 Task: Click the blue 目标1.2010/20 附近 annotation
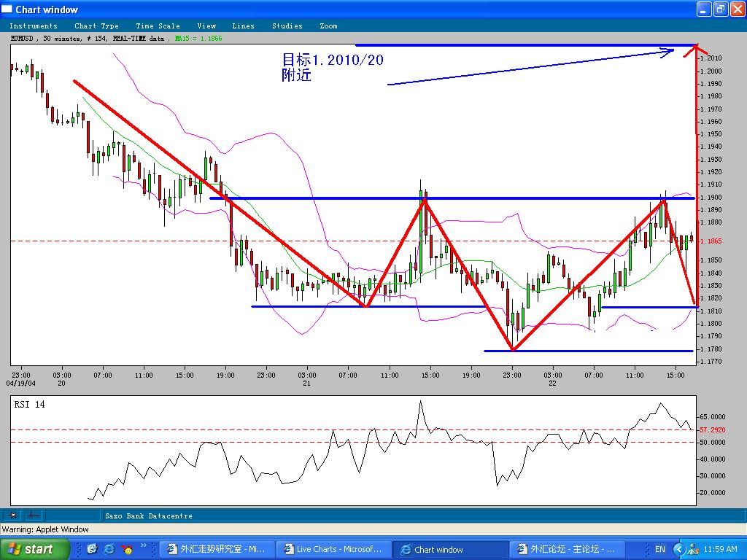coord(333,67)
